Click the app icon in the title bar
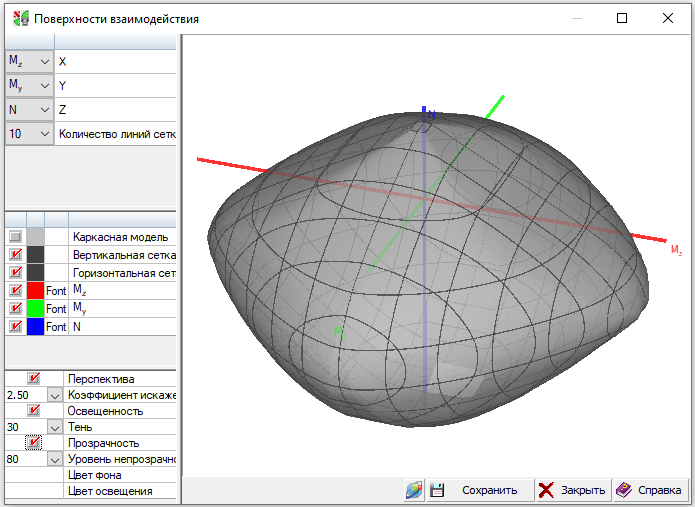Image resolution: width=695 pixels, height=507 pixels. coord(20,18)
